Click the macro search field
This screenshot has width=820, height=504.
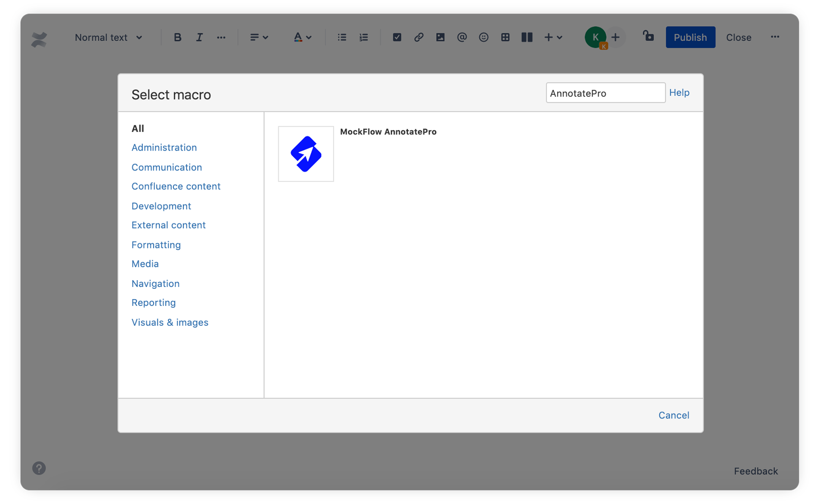(x=605, y=93)
